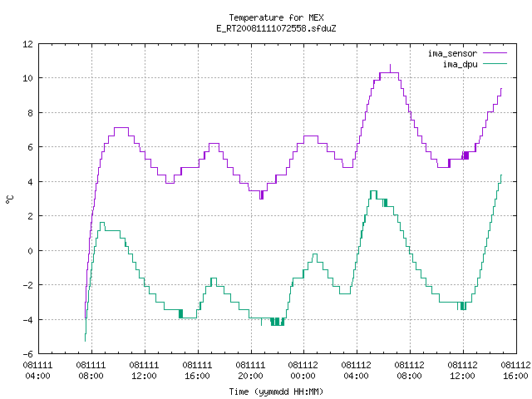
Task: Click the y-axis label 0
Action: 30,250
